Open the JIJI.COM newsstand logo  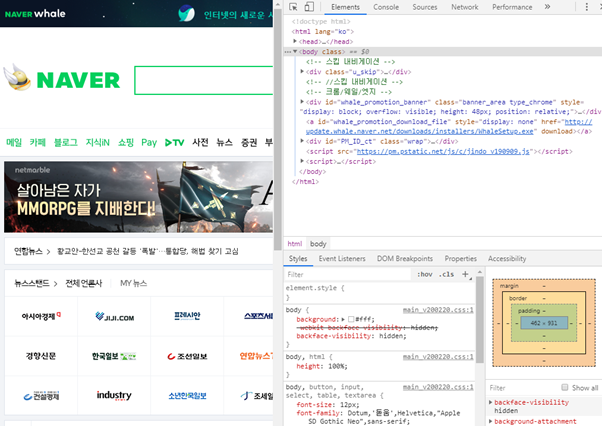(114, 317)
